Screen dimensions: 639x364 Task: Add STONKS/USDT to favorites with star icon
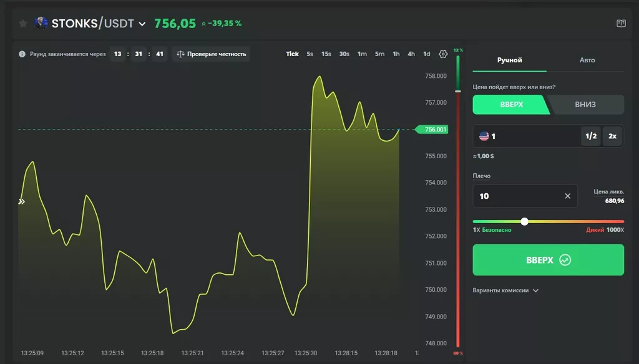(x=23, y=24)
